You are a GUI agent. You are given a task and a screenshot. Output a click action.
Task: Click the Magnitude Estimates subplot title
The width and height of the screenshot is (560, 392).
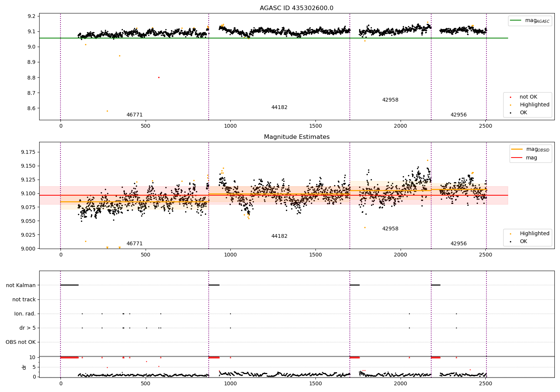click(x=297, y=137)
